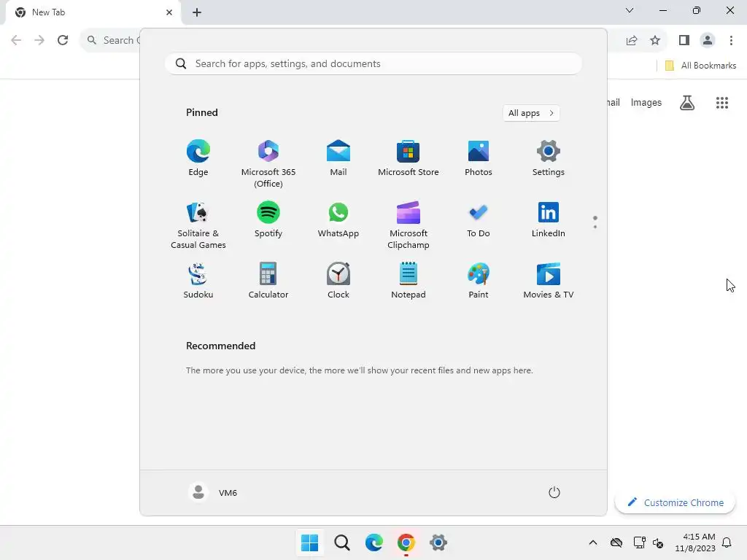This screenshot has height=560, width=747.
Task: Open taskbar Search
Action: pos(342,542)
